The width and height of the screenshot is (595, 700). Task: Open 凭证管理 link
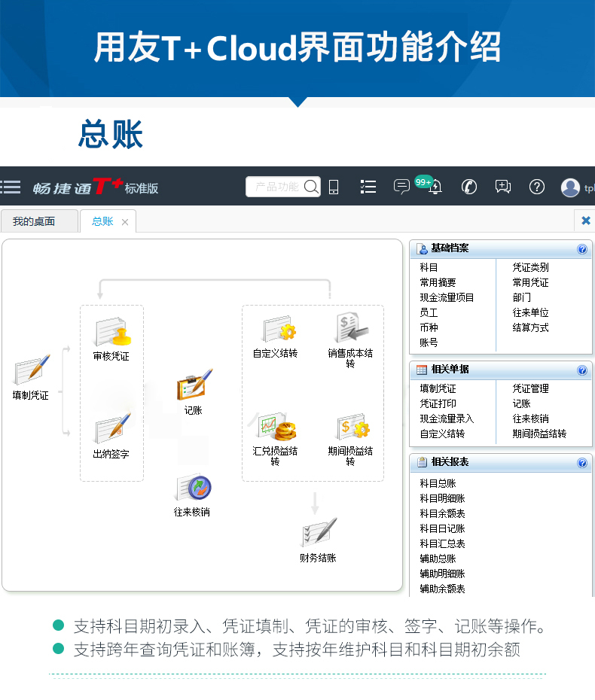pyautogui.click(x=530, y=388)
